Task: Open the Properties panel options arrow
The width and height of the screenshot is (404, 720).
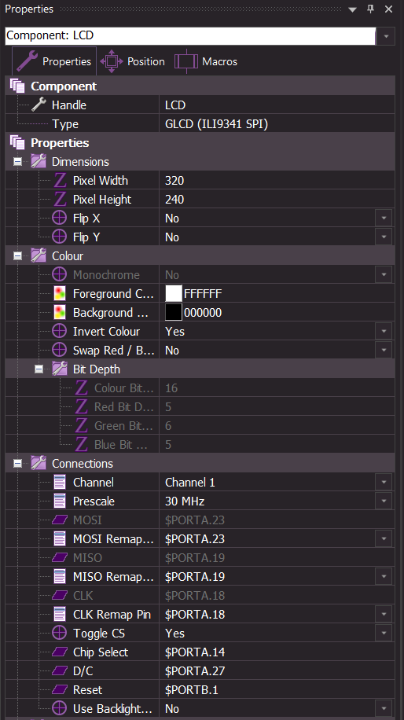Action: click(x=352, y=10)
